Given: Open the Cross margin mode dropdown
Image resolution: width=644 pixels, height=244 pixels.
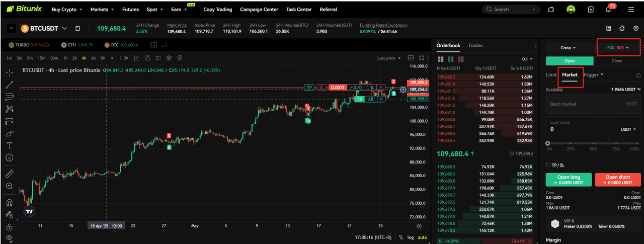Looking at the screenshot, I should pyautogui.click(x=569, y=48).
